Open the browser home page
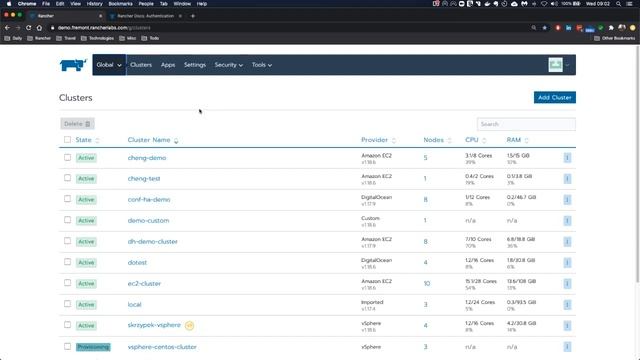Image resolution: width=640 pixels, height=360 pixels. pyautogui.click(x=39, y=28)
